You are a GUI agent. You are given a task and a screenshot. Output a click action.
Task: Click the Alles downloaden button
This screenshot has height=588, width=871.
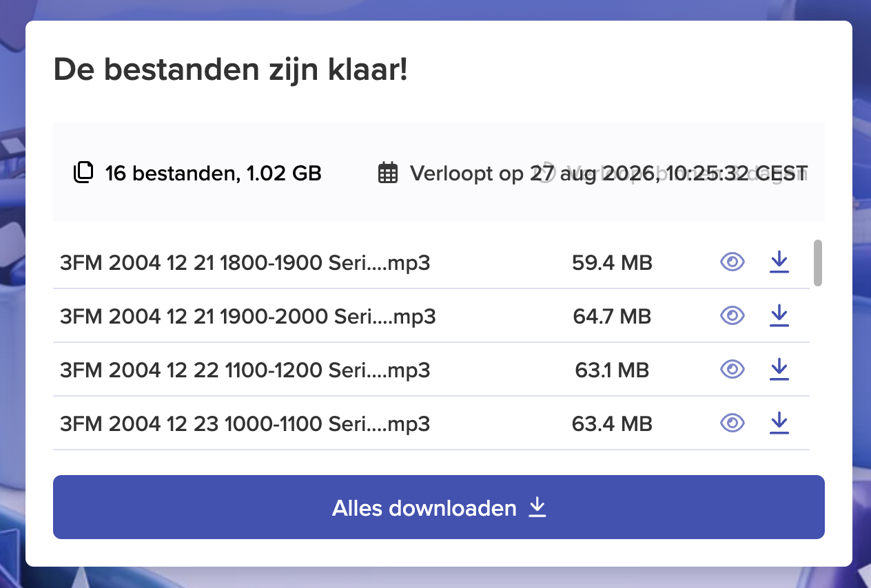pyautogui.click(x=439, y=507)
